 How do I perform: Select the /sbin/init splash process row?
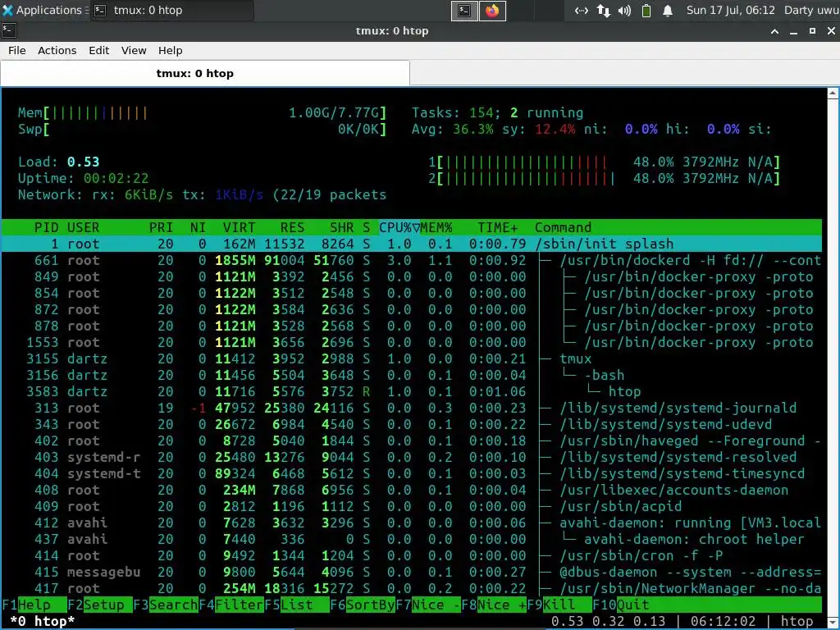pyautogui.click(x=412, y=244)
